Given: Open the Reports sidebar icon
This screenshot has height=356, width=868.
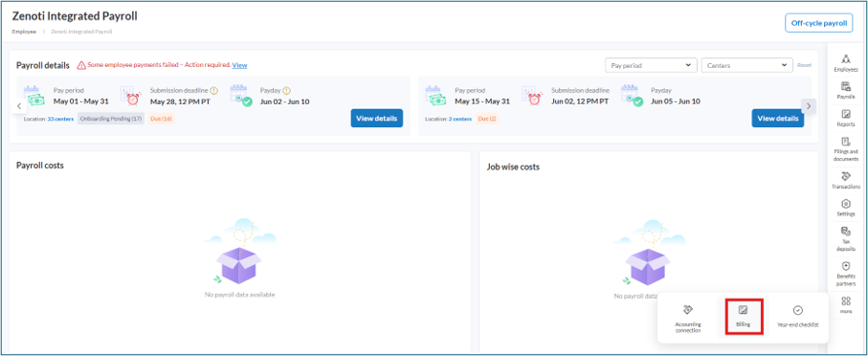Looking at the screenshot, I should pos(845,118).
